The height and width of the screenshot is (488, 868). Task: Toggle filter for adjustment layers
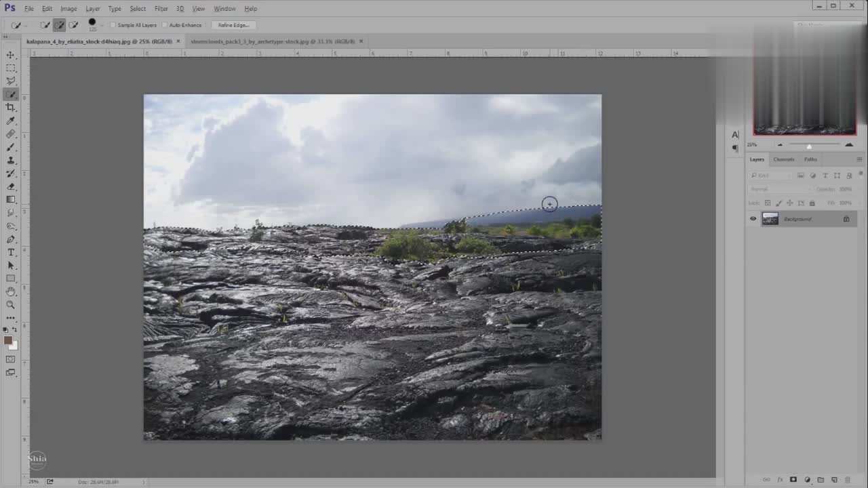(813, 176)
